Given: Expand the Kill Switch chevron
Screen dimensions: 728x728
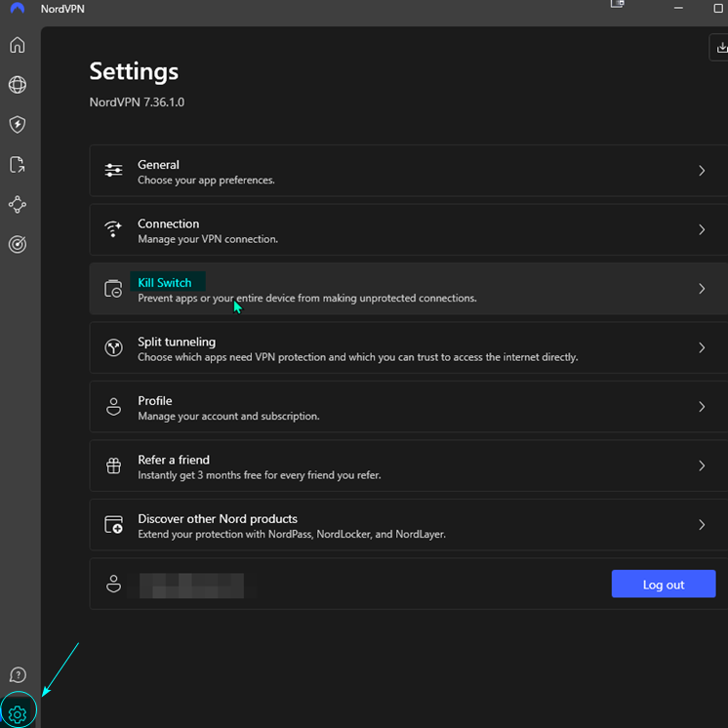Looking at the screenshot, I should [x=702, y=289].
